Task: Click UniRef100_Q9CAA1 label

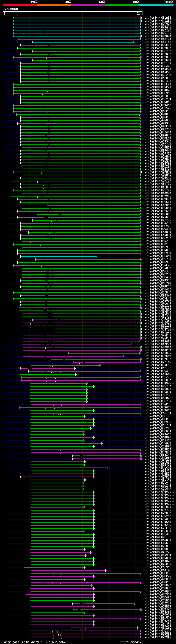Action: (x=158, y=256)
